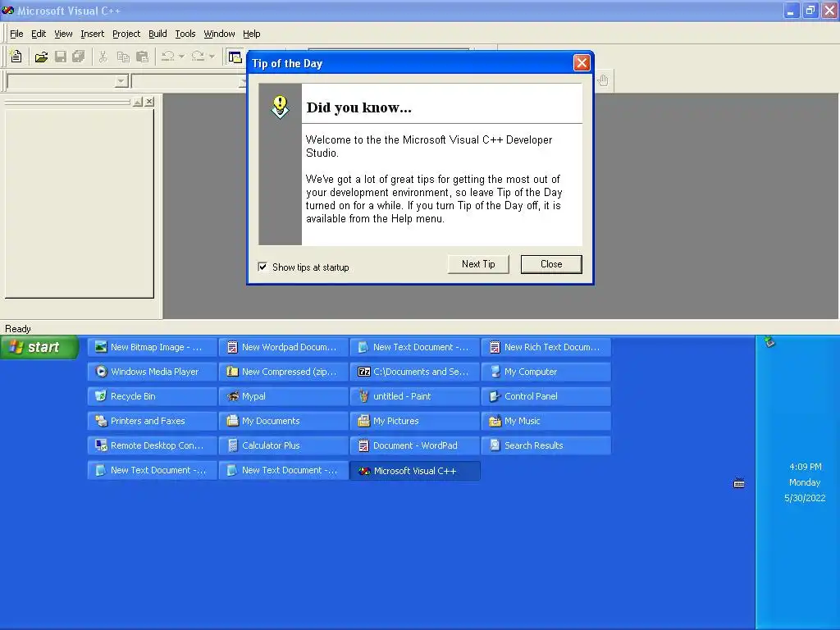Image resolution: width=840 pixels, height=630 pixels.
Task: Switch to My Documents taskbar item
Action: 283,421
